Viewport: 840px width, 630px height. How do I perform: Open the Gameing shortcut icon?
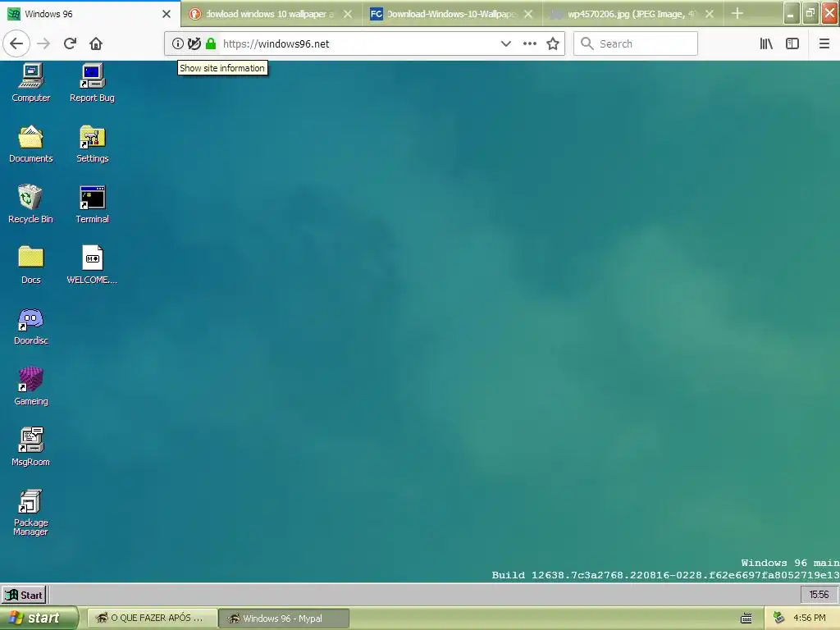31,386
